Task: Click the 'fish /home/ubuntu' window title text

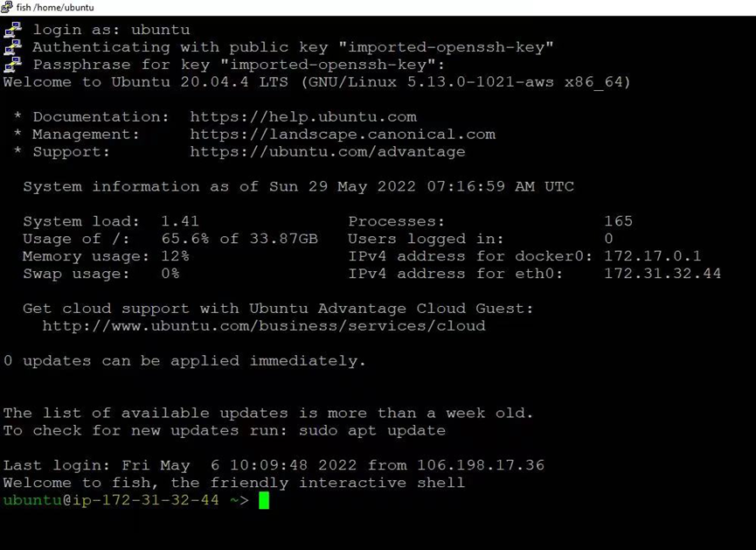Action: pyautogui.click(x=55, y=7)
